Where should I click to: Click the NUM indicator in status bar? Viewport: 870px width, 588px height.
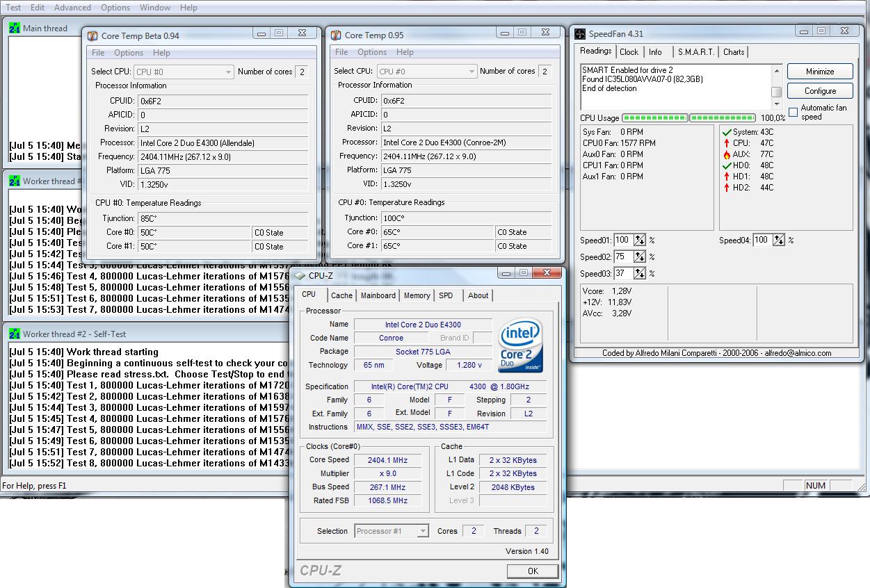(816, 486)
